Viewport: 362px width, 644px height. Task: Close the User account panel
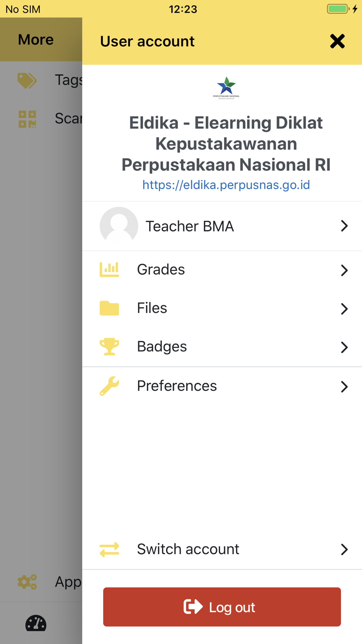[337, 41]
